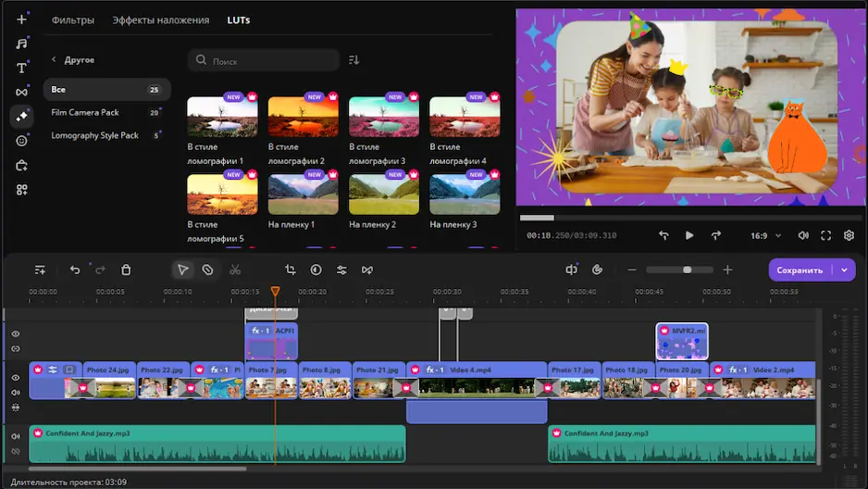Hide the main video track eye icon

[x=16, y=378]
